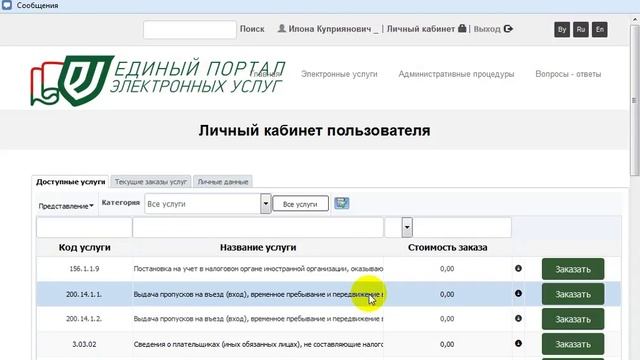The height and width of the screenshot is (360, 640).
Task: Expand the Представление dropdown
Action: pyautogui.click(x=66, y=206)
